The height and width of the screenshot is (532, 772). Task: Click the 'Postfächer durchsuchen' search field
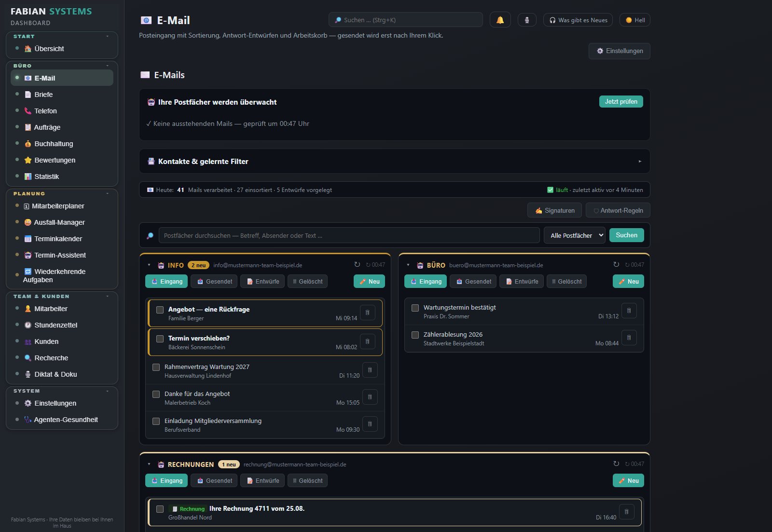349,235
